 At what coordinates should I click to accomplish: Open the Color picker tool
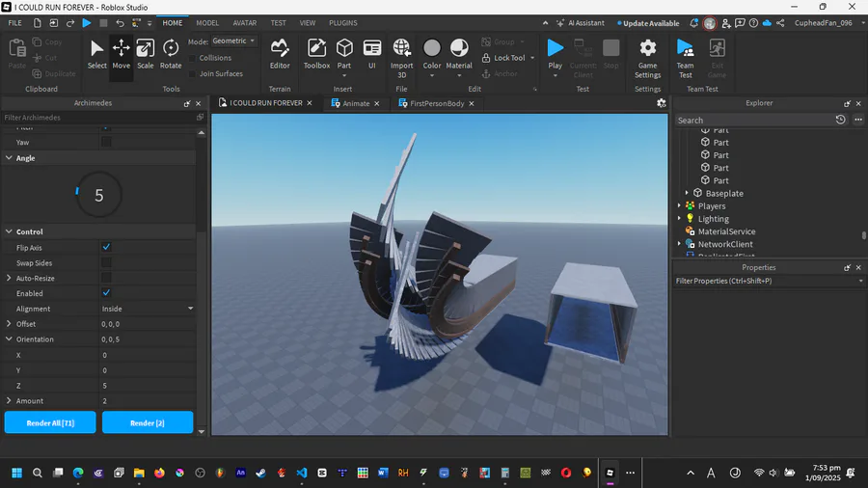click(432, 54)
